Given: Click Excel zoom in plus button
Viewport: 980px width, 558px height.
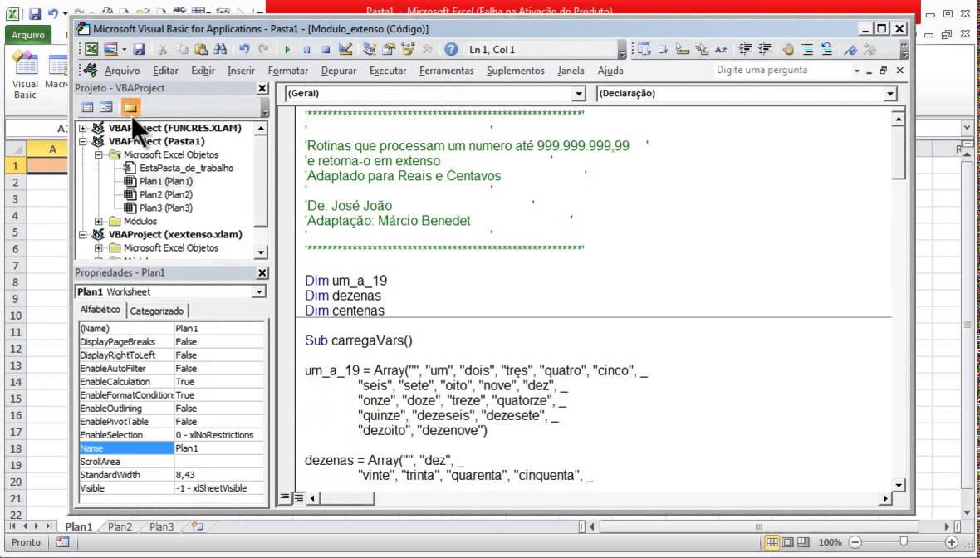Looking at the screenshot, I should pos(951,542).
